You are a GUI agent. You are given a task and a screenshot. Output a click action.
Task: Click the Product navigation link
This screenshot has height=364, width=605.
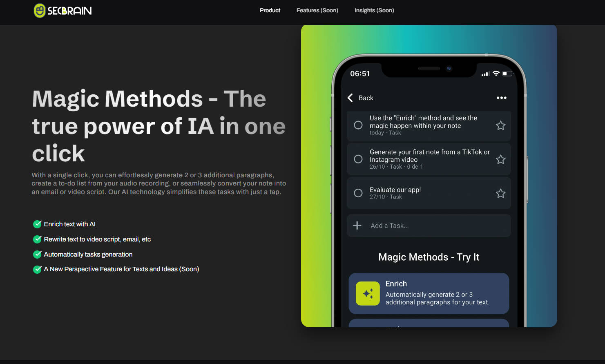270,11
